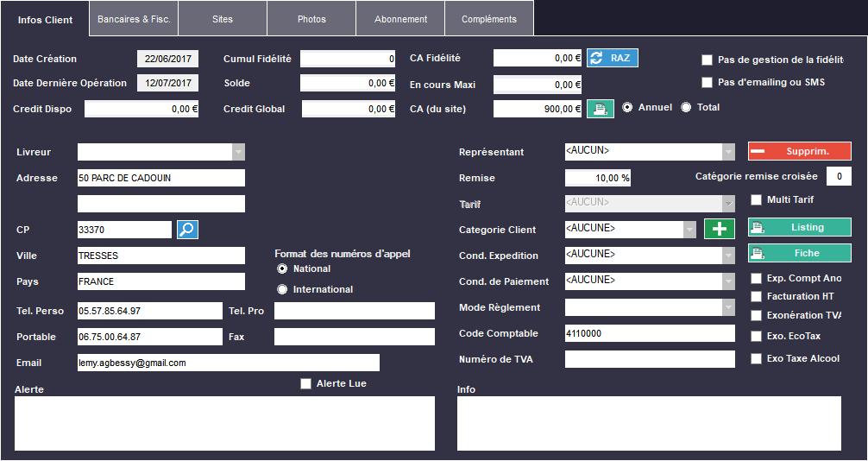Click the Listing print button
Image resolution: width=868 pixels, height=461 pixels.
click(x=799, y=227)
